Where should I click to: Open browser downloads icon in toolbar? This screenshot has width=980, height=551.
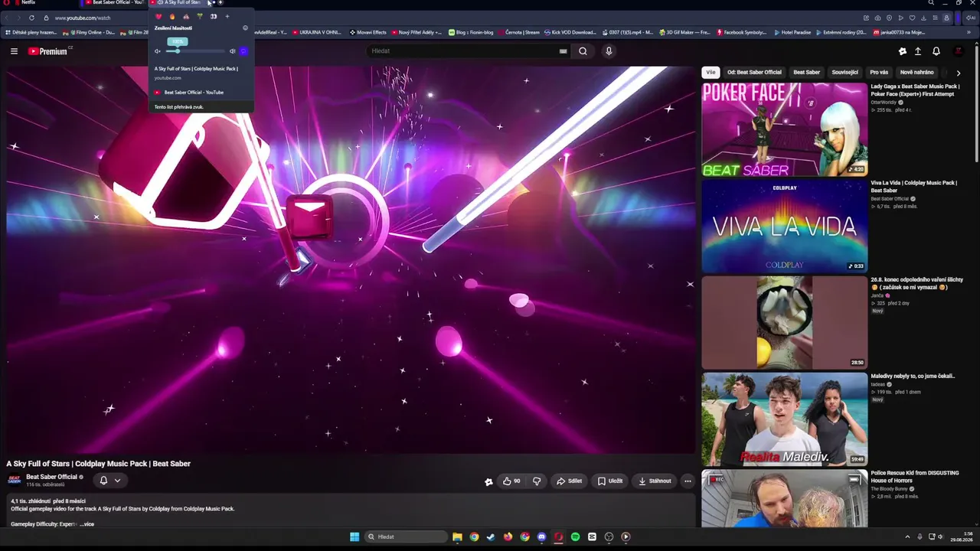923,18
